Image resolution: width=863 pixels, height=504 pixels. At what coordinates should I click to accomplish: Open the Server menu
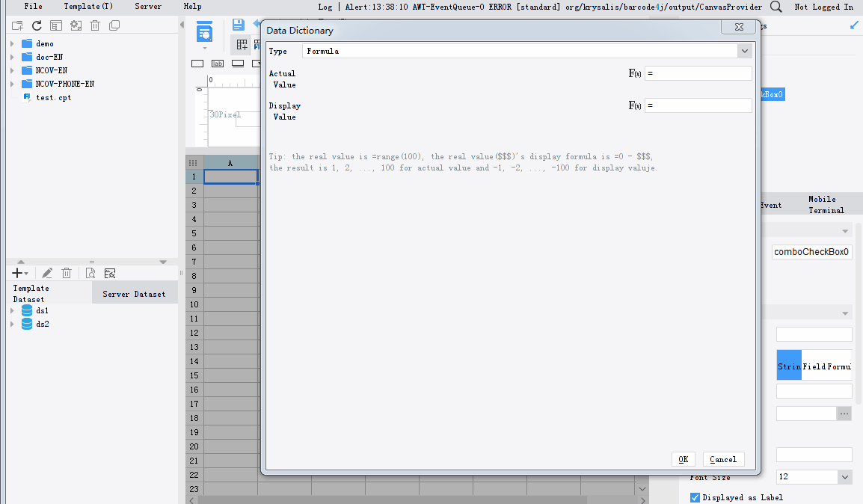point(147,6)
